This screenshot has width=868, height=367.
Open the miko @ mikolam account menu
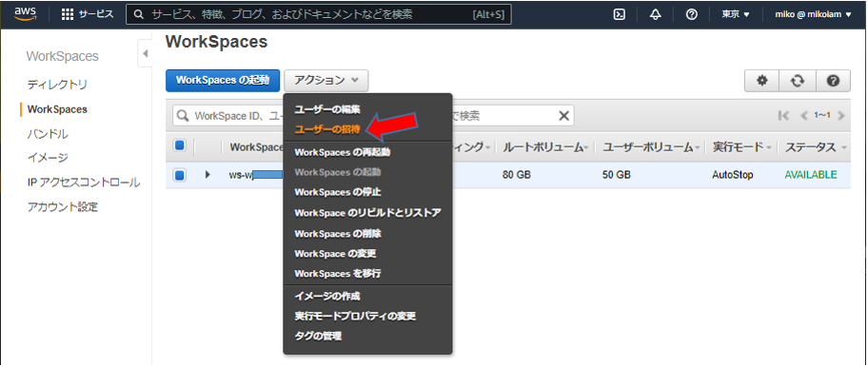point(813,15)
